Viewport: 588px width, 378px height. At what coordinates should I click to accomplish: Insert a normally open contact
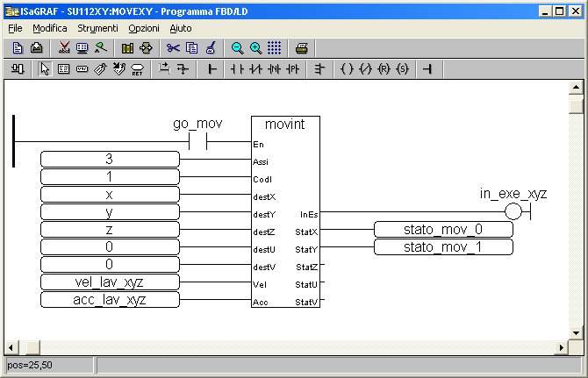[x=237, y=69]
